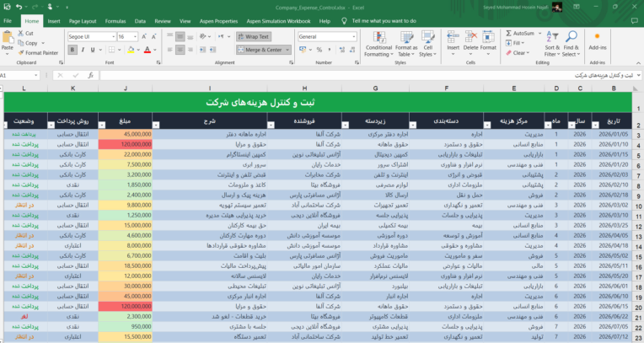
Task: Apply Percent Style format
Action: coord(319,50)
